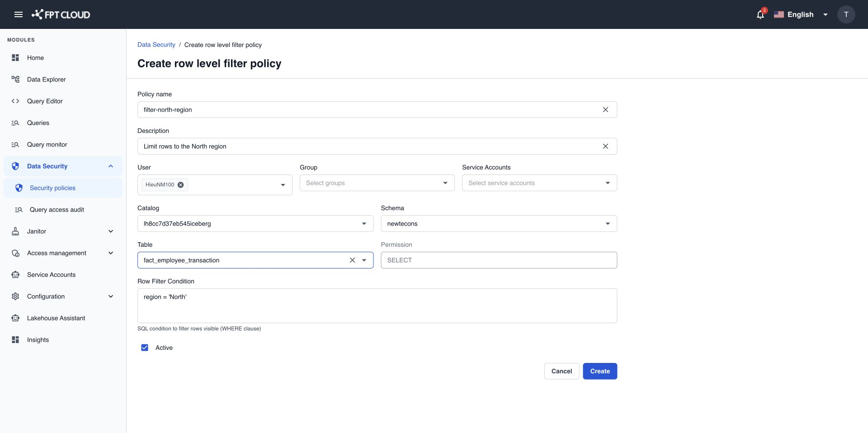Click the US flag language icon
Viewport: 868px width, 433px height.
coord(778,14)
